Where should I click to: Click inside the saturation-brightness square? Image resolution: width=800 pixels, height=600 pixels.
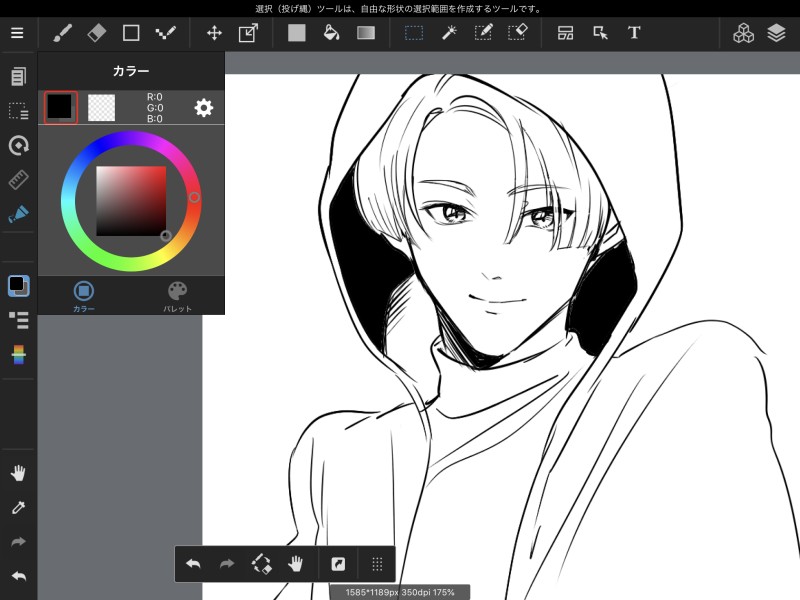tap(131, 201)
